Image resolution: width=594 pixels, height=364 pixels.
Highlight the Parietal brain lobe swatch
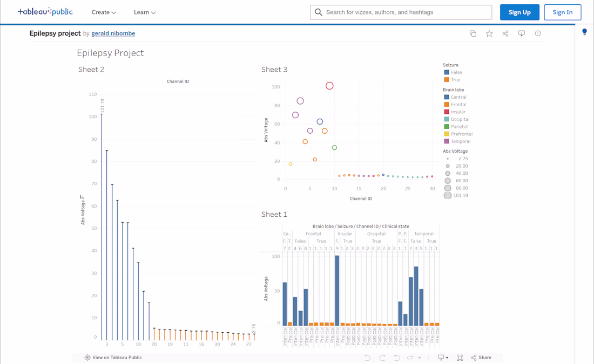click(446, 127)
